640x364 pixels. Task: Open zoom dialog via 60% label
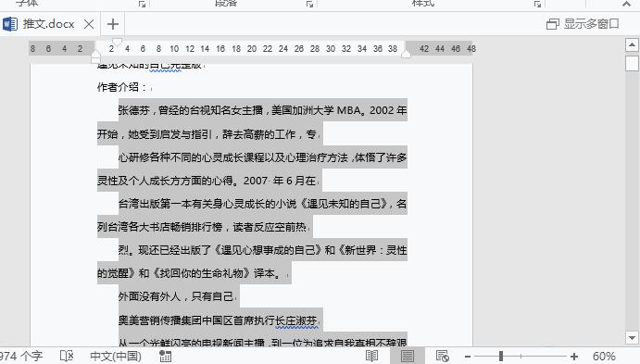604,357
